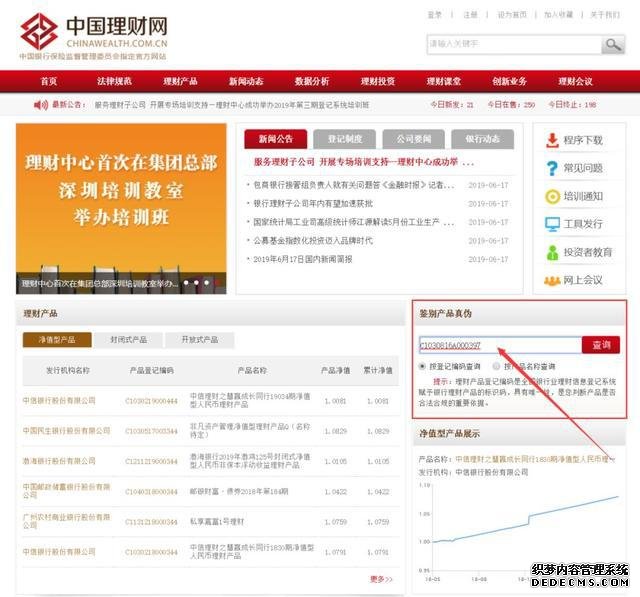Open the 理财会议 navigation item
This screenshot has width=640, height=597.
[x=575, y=81]
